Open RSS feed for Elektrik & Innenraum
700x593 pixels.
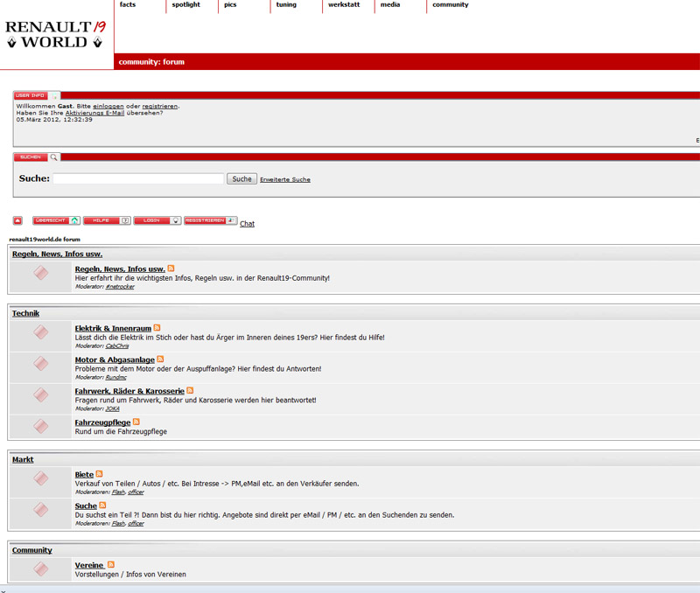pos(157,327)
